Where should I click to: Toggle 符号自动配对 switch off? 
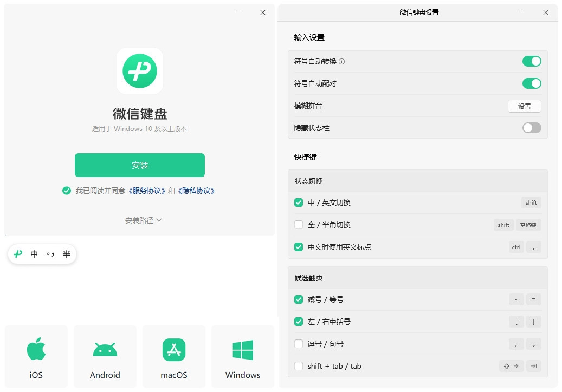coord(532,83)
